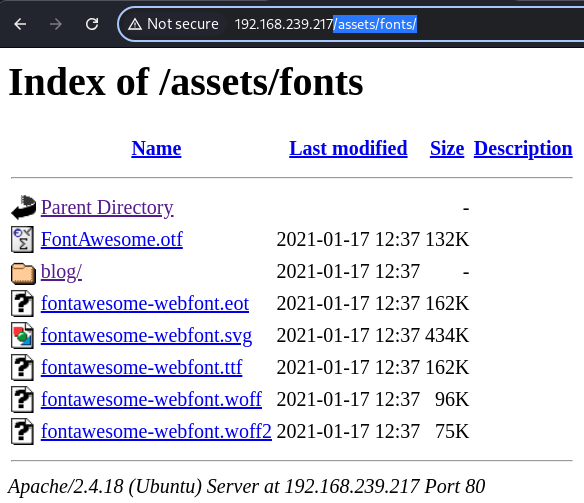Click the Not secure warning icon
Screen dimensions: 584x503
tap(135, 25)
